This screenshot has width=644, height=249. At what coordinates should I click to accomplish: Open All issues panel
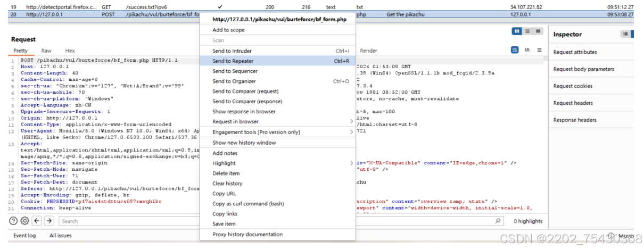point(60,236)
